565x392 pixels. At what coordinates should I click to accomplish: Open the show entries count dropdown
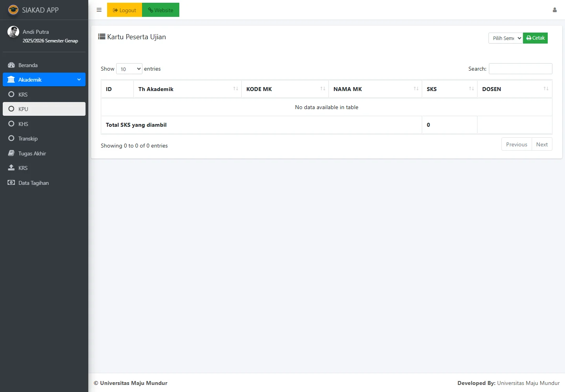click(x=129, y=69)
